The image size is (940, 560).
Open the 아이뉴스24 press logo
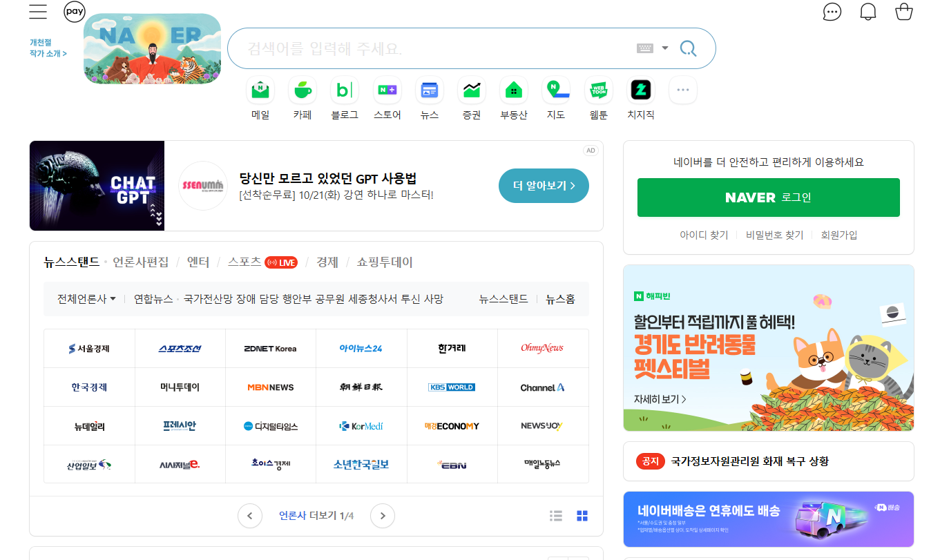pos(361,349)
